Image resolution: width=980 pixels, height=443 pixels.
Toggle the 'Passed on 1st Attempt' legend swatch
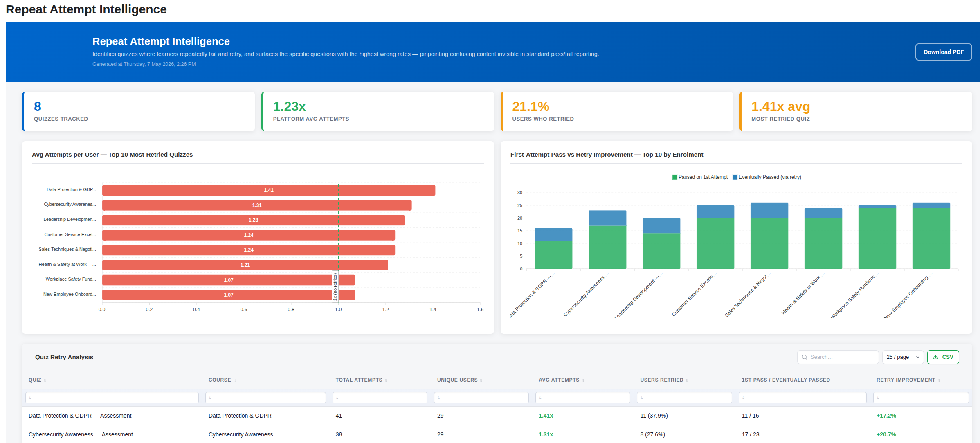(674, 177)
